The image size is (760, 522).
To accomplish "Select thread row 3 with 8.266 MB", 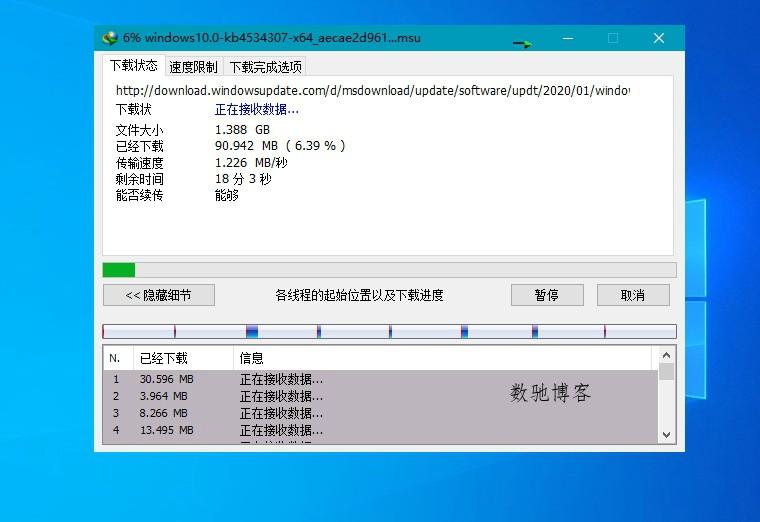I will click(381, 413).
